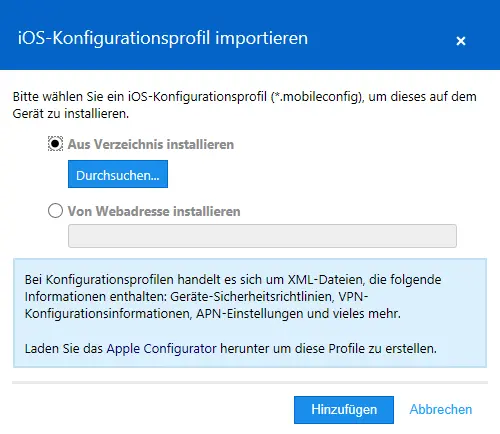The height and width of the screenshot is (434, 500).
Task: Click 'herunter um diese Profile zu erstellen' text
Action: tap(329, 349)
